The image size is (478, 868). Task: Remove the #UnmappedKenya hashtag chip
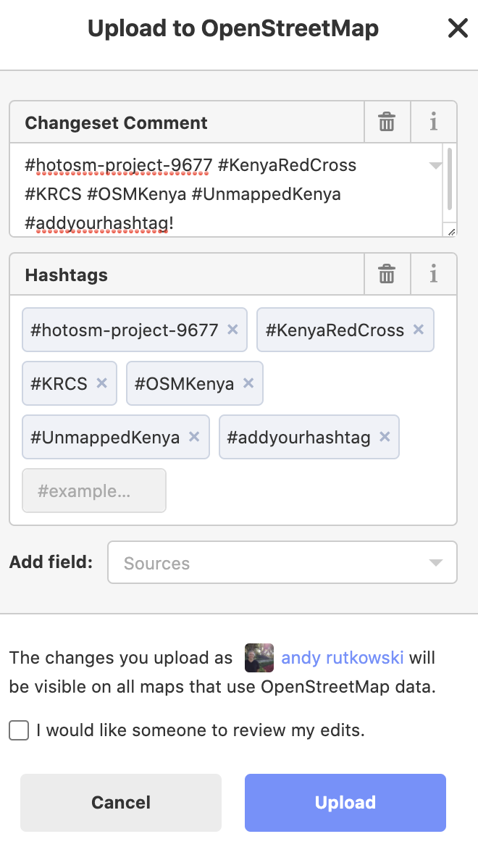[x=194, y=437]
